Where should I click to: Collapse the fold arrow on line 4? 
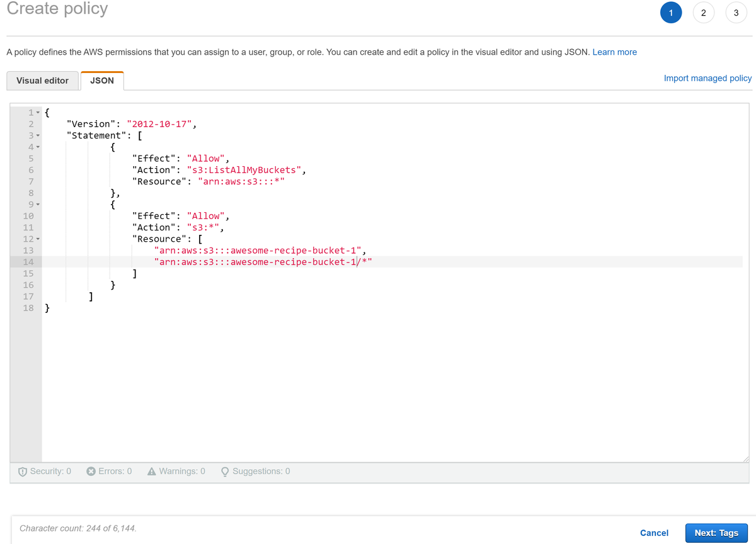38,147
